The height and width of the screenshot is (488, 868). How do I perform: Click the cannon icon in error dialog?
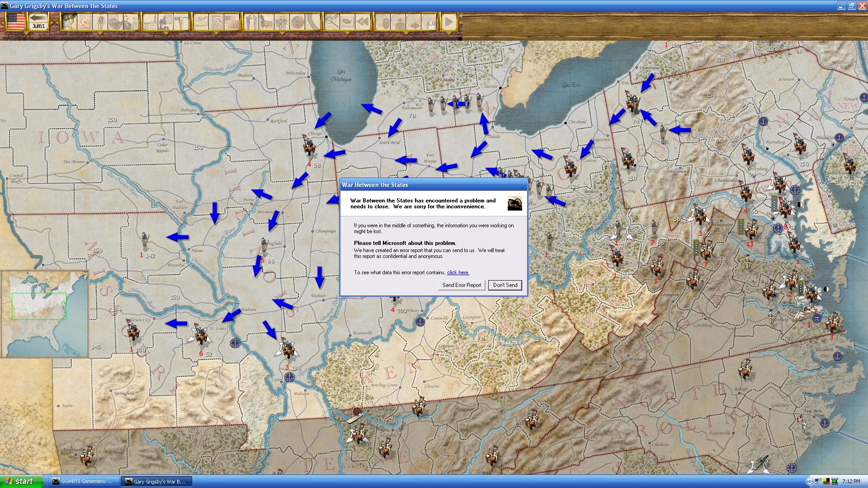pos(514,203)
